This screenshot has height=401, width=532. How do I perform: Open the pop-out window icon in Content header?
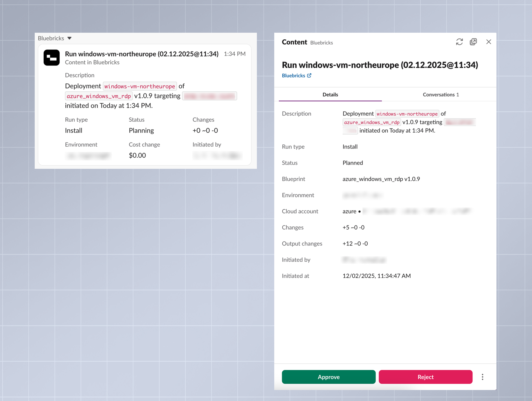point(473,42)
